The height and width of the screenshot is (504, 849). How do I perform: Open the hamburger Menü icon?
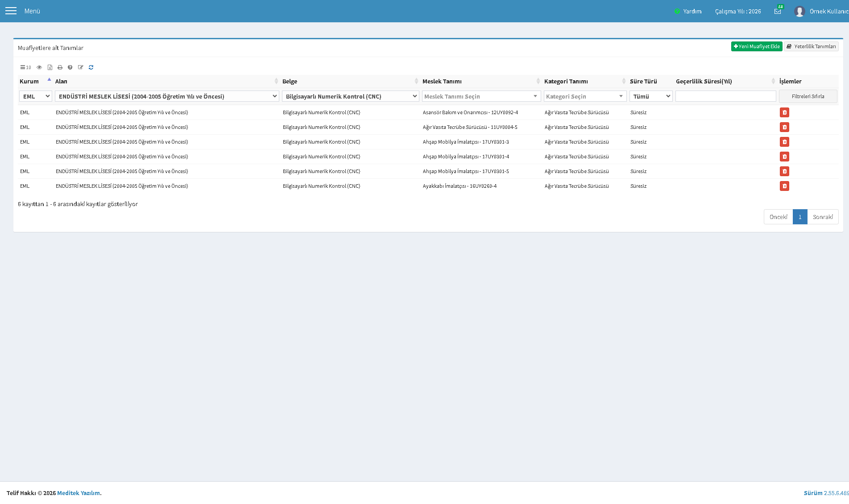(11, 11)
